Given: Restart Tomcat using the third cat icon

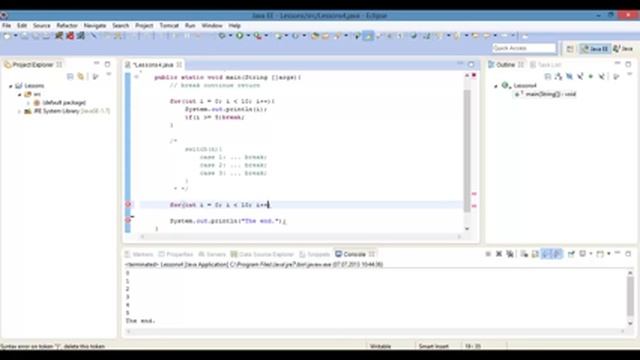Looking at the screenshot, I should coord(81,36).
